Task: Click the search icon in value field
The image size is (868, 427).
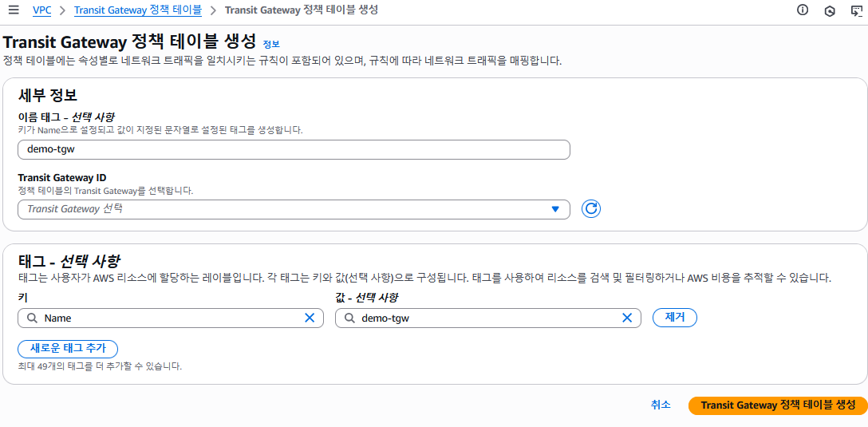Action: pyautogui.click(x=349, y=318)
